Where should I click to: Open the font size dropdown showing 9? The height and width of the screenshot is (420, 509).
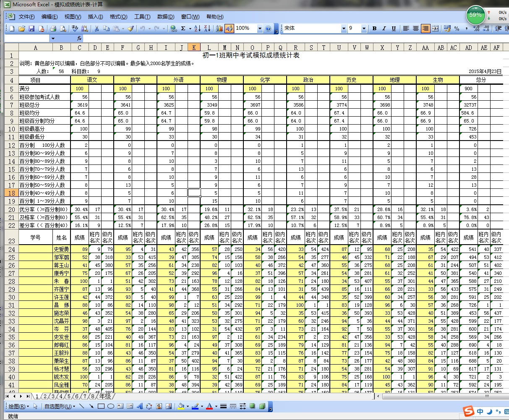pyautogui.click(x=363, y=29)
